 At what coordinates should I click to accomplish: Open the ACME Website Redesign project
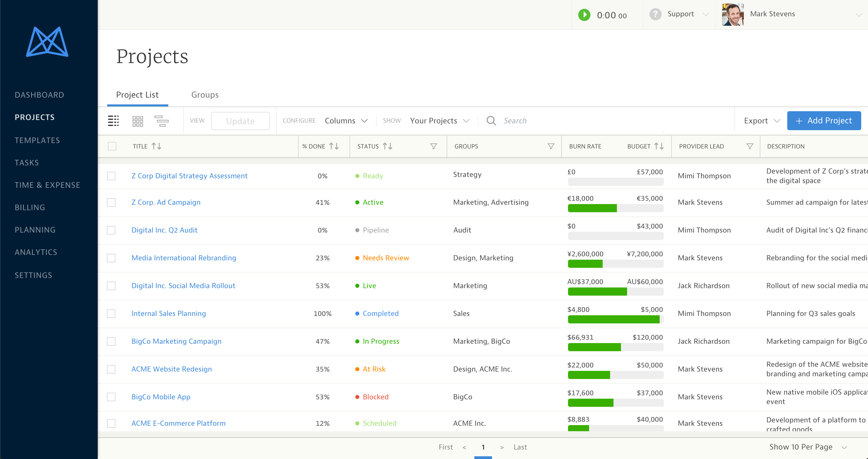tap(172, 369)
